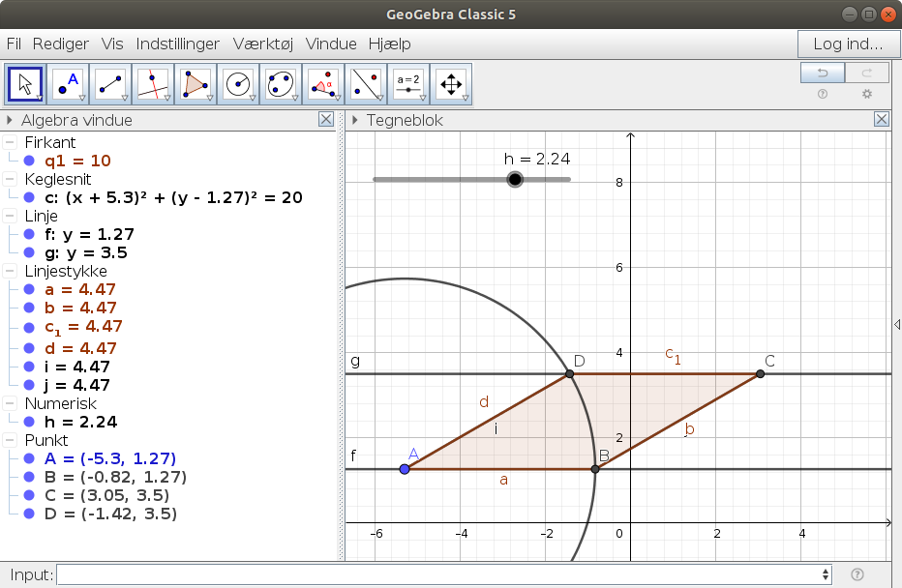Select the Angle tool
This screenshot has height=588, width=902.
coord(323,84)
